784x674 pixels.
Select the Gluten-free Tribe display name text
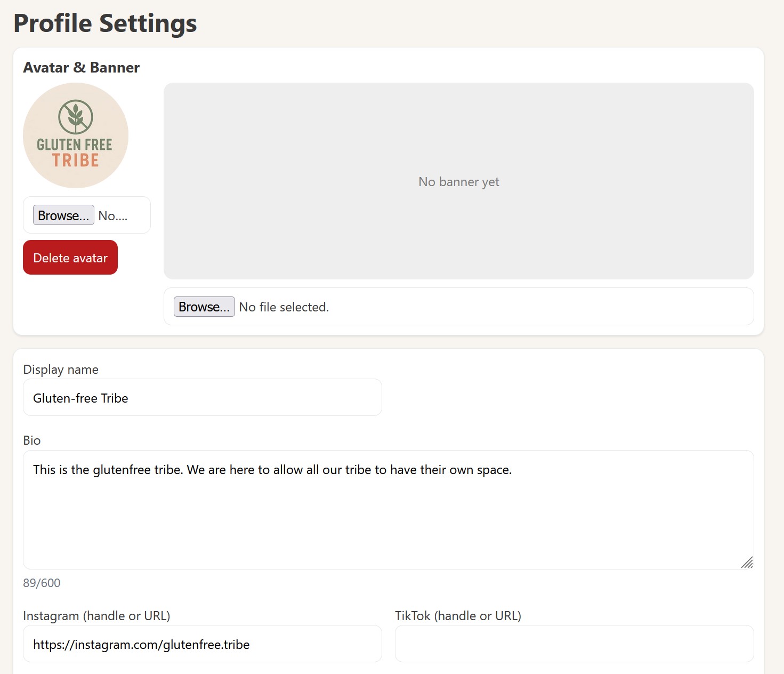coord(80,398)
